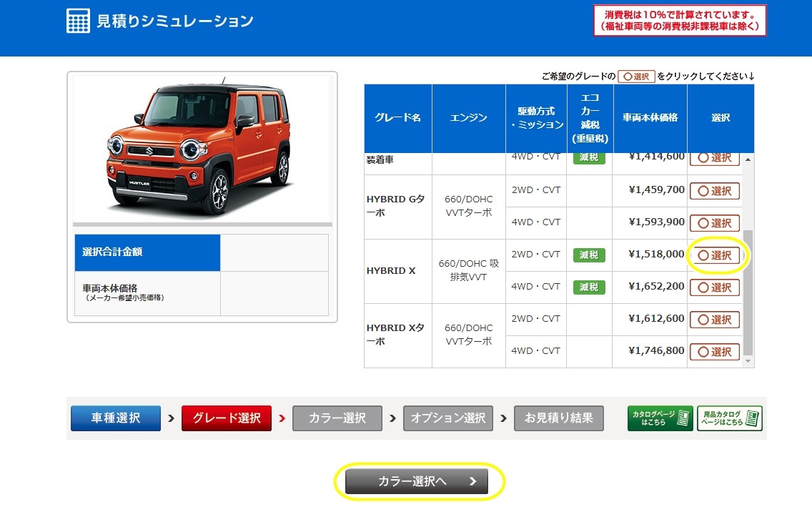Click the 見積りシミュレーション title

(175, 21)
